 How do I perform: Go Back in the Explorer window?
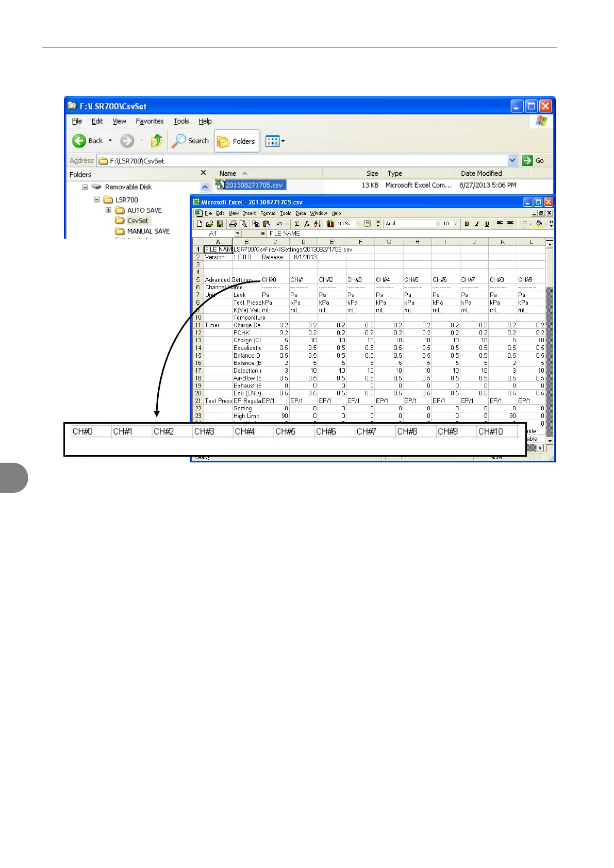88,141
